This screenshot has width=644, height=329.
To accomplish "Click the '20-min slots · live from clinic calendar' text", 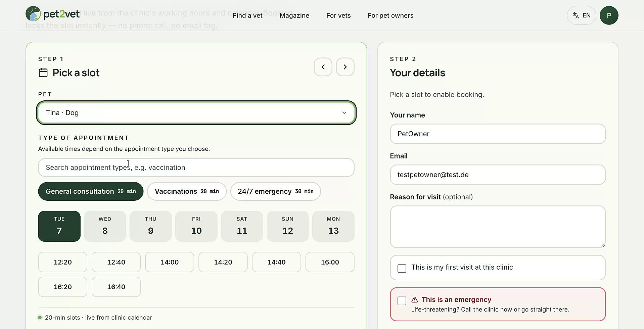I will click(x=98, y=318).
